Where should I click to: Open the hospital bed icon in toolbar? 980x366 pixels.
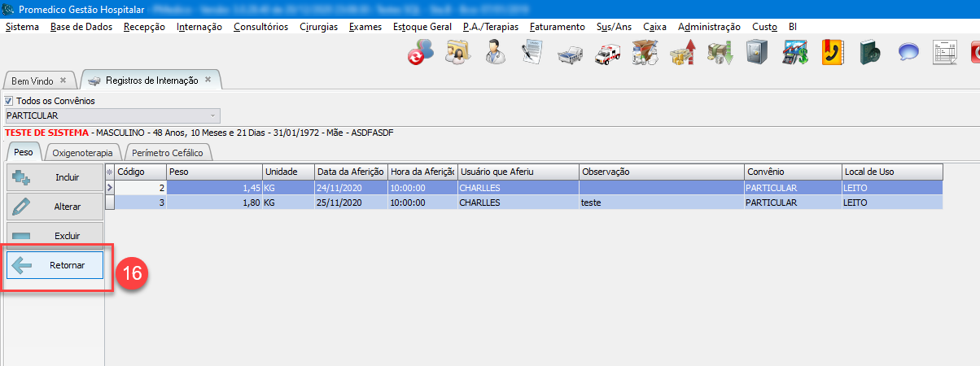569,54
